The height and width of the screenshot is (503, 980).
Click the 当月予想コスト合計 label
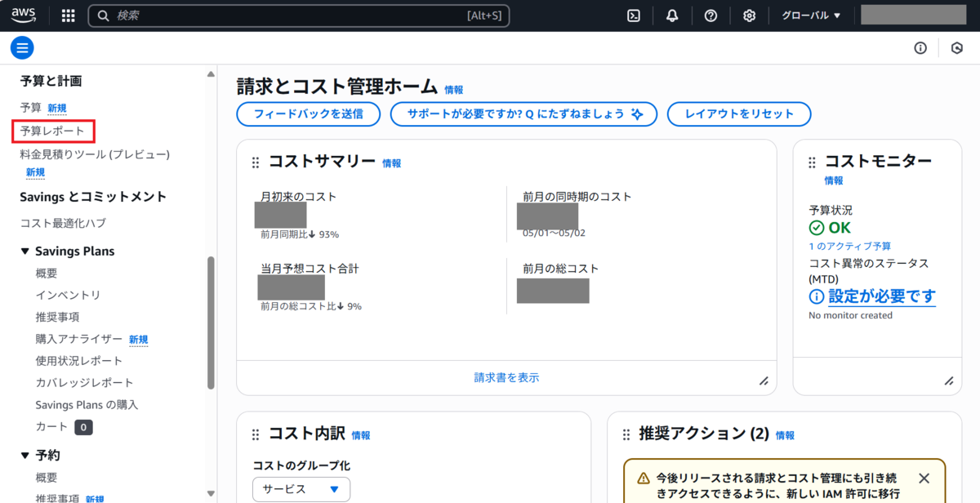(310, 269)
